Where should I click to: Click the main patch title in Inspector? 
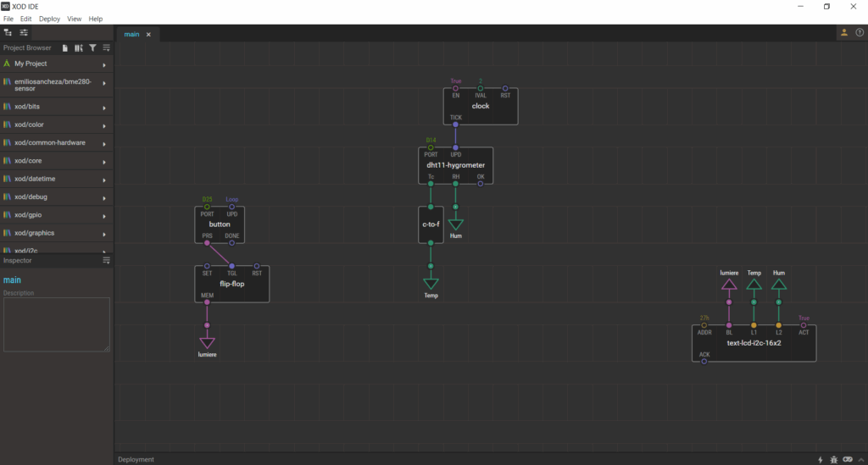click(x=12, y=280)
